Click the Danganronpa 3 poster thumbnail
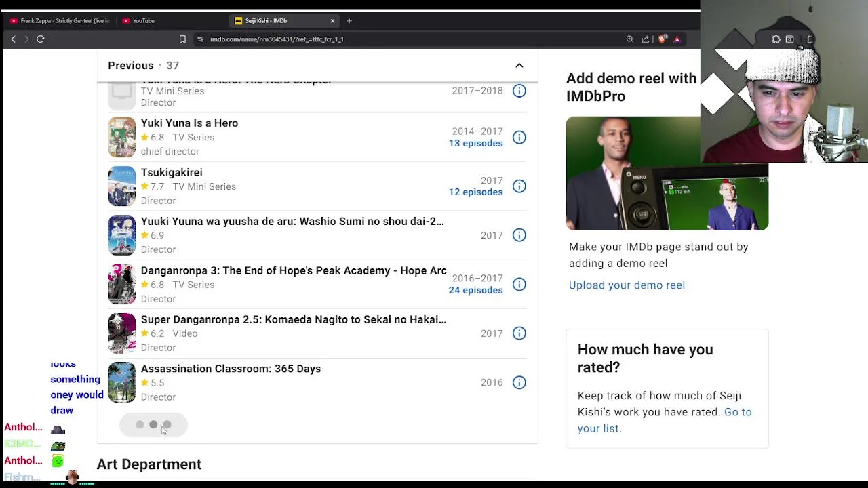 [122, 285]
